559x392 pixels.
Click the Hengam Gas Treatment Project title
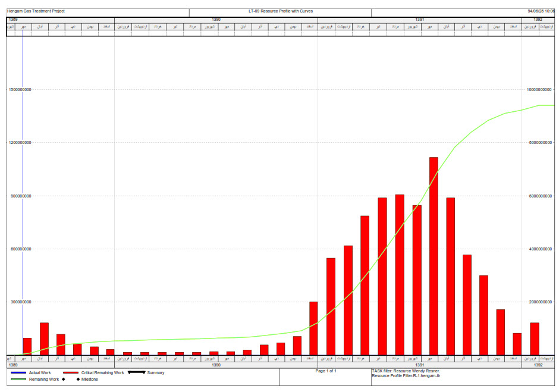coord(36,11)
